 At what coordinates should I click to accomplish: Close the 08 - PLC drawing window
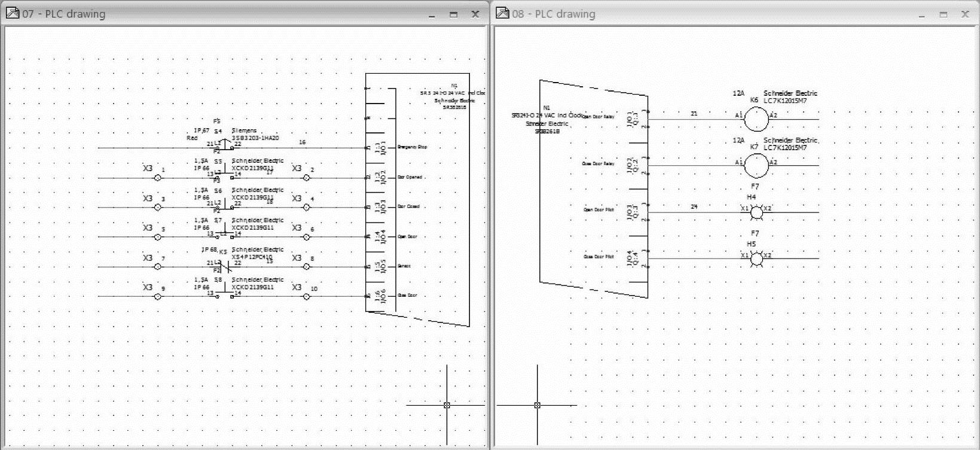tap(965, 14)
